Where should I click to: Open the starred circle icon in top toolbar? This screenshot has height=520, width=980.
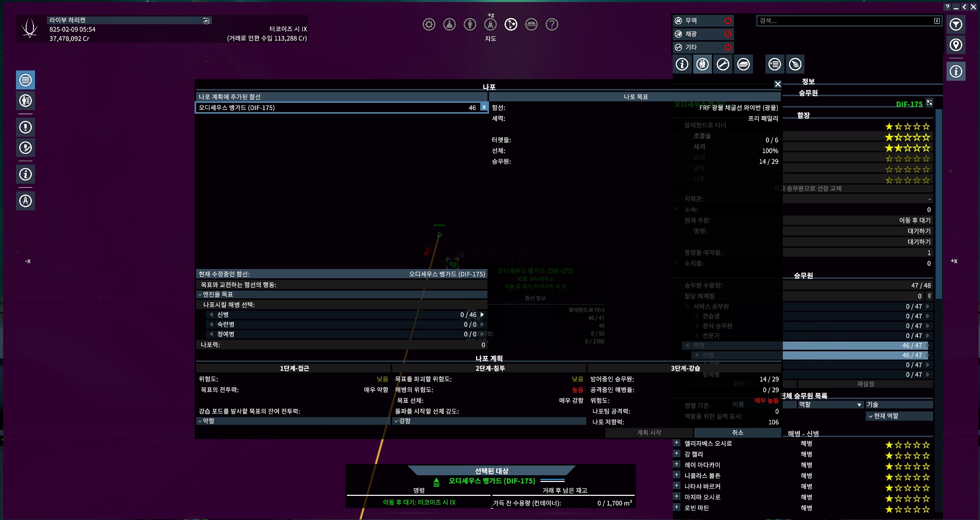[511, 24]
